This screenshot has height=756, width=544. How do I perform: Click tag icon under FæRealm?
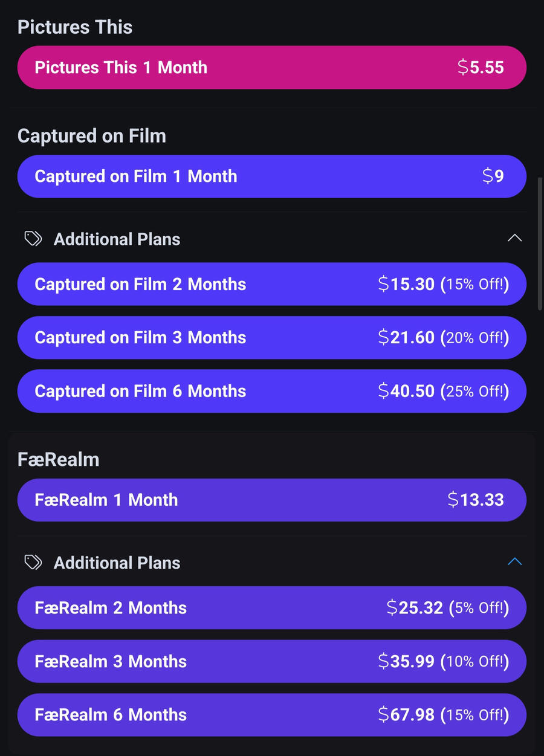(x=33, y=563)
